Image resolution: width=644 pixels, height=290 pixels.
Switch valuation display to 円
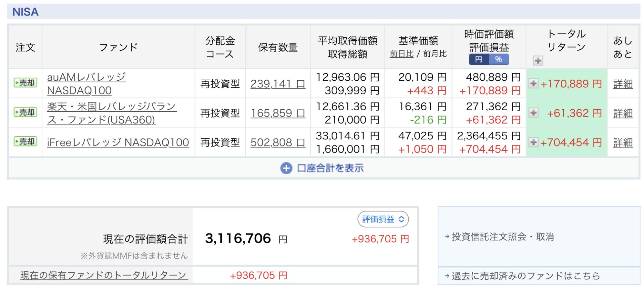tap(479, 59)
